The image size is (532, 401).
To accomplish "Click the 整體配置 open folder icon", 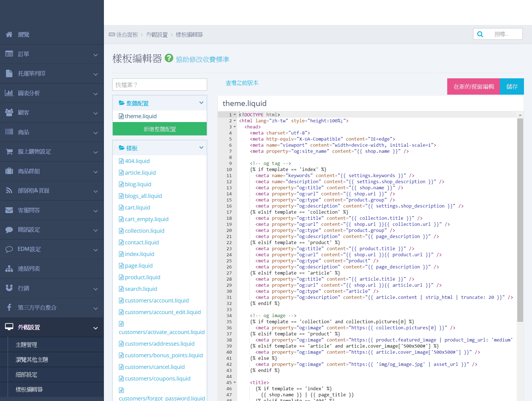I will pyautogui.click(x=122, y=103).
